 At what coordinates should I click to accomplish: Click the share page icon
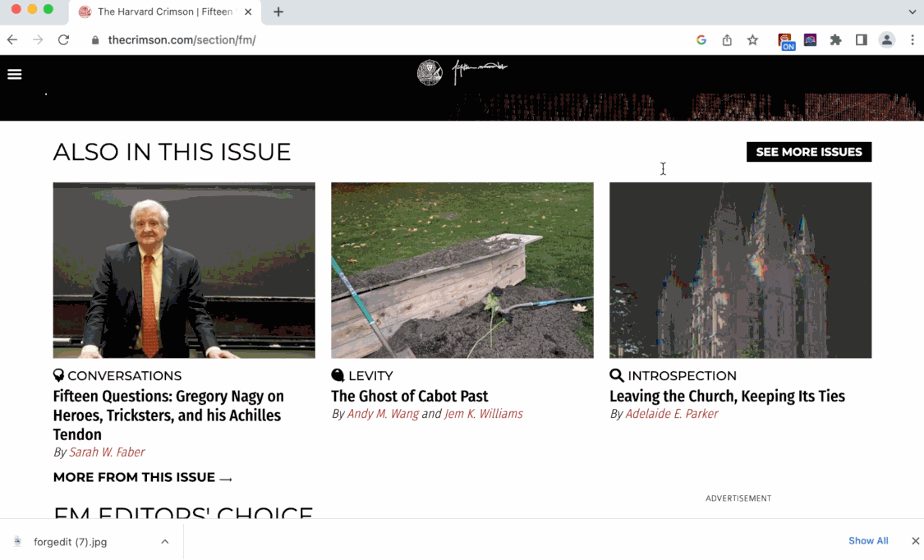727,40
